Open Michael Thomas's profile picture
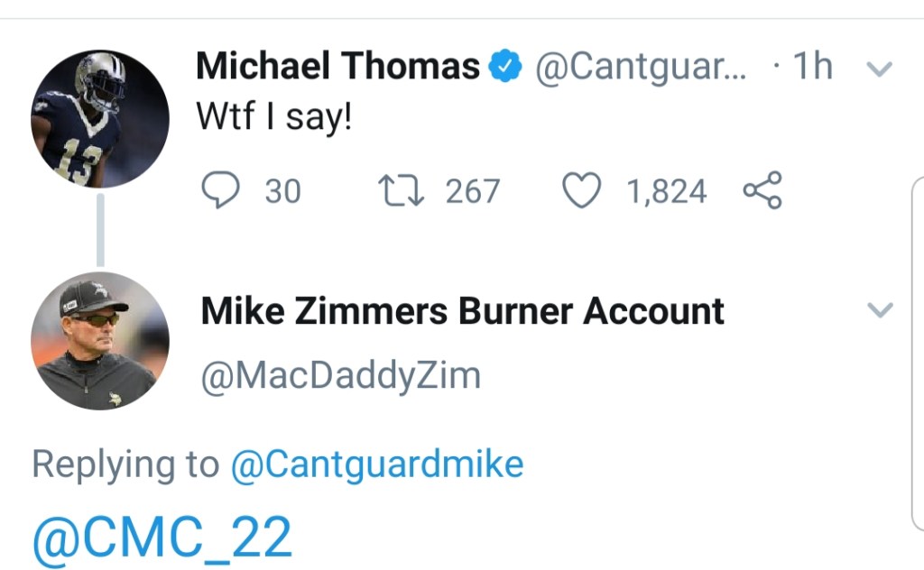The width and height of the screenshot is (924, 570). point(99,119)
